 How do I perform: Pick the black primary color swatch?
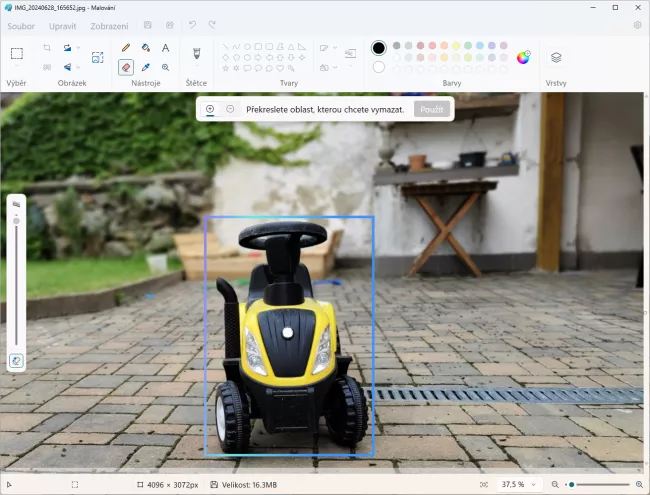[x=379, y=47]
